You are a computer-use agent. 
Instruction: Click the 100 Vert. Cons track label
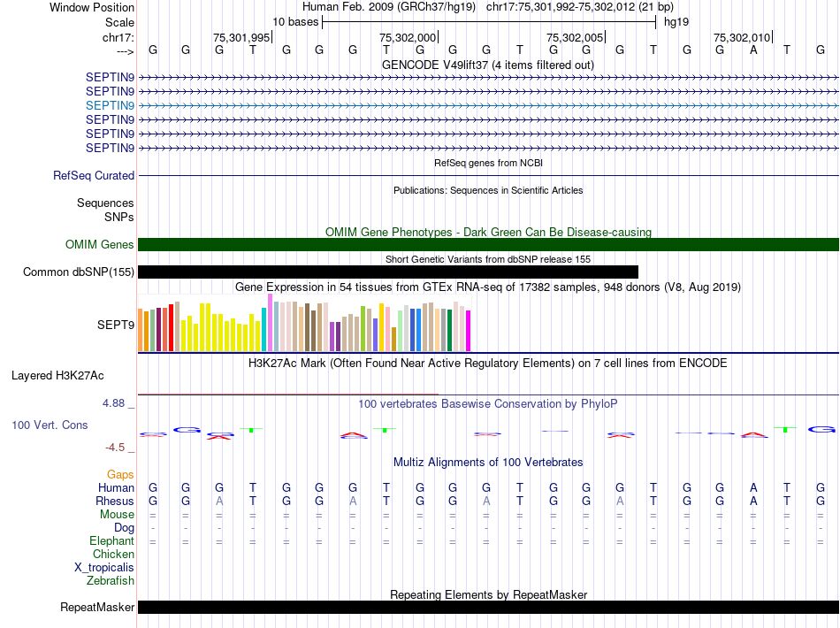pos(50,425)
